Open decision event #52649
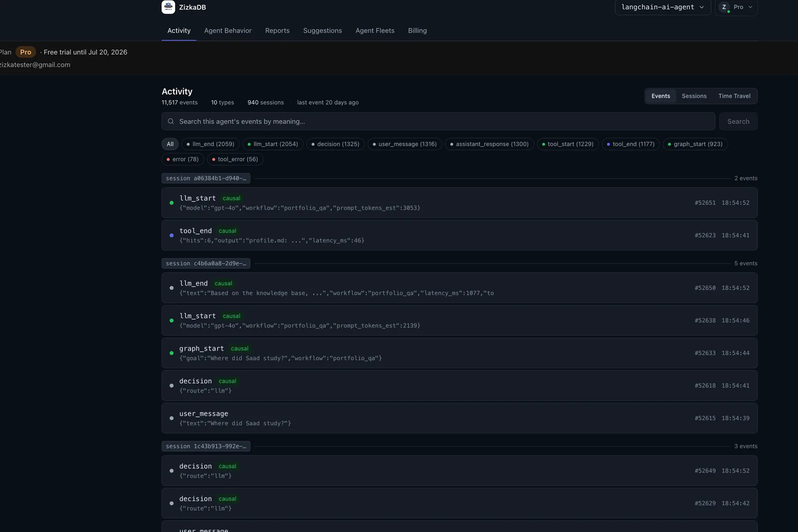Image resolution: width=798 pixels, height=532 pixels. point(459,471)
